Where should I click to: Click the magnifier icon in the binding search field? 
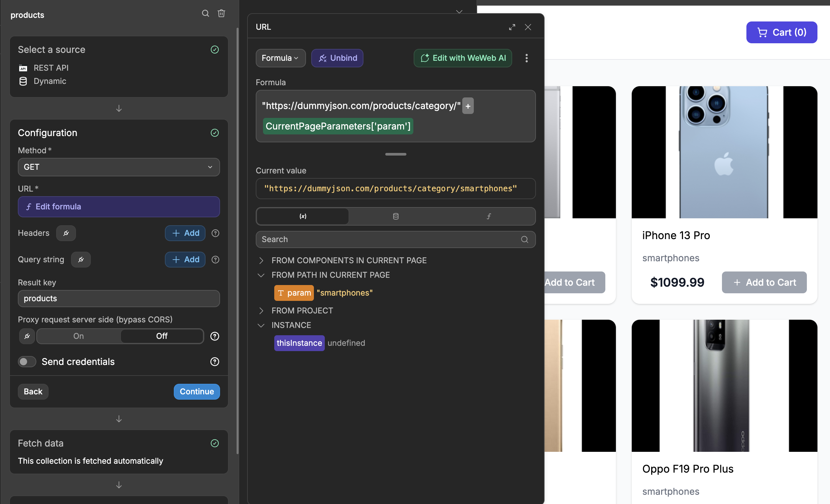pos(524,239)
